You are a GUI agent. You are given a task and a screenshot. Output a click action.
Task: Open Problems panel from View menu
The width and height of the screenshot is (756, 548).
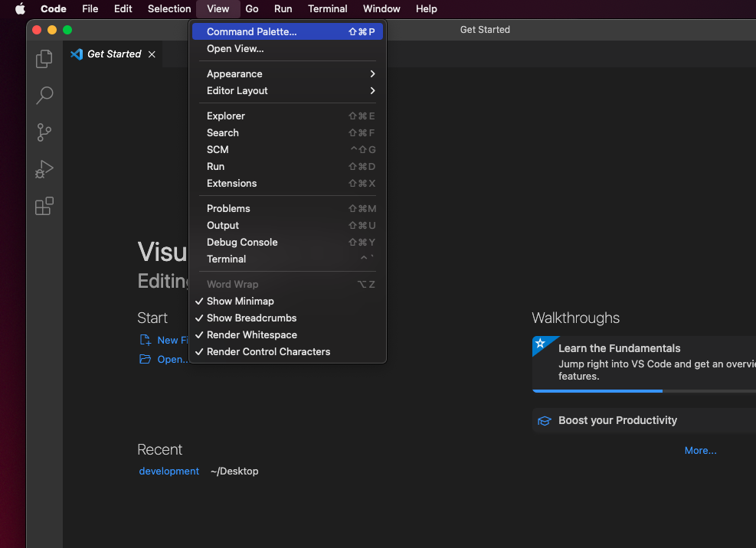[288, 209]
